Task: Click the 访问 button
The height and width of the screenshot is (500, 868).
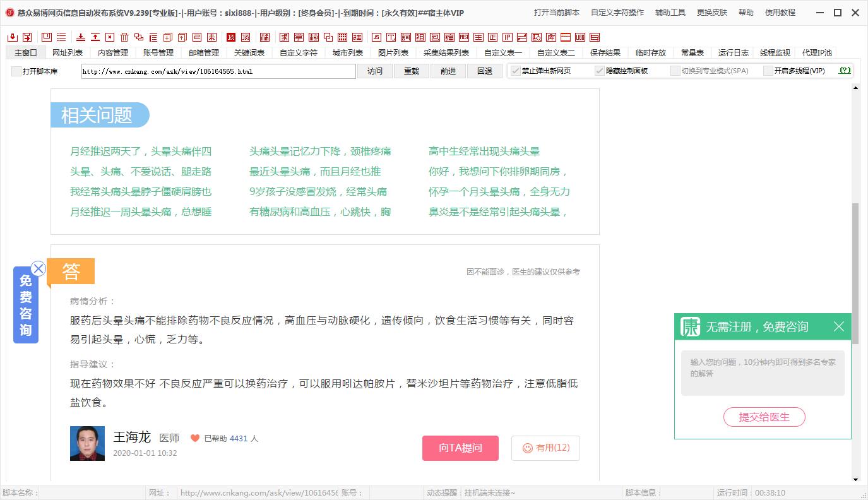Action: [x=375, y=71]
